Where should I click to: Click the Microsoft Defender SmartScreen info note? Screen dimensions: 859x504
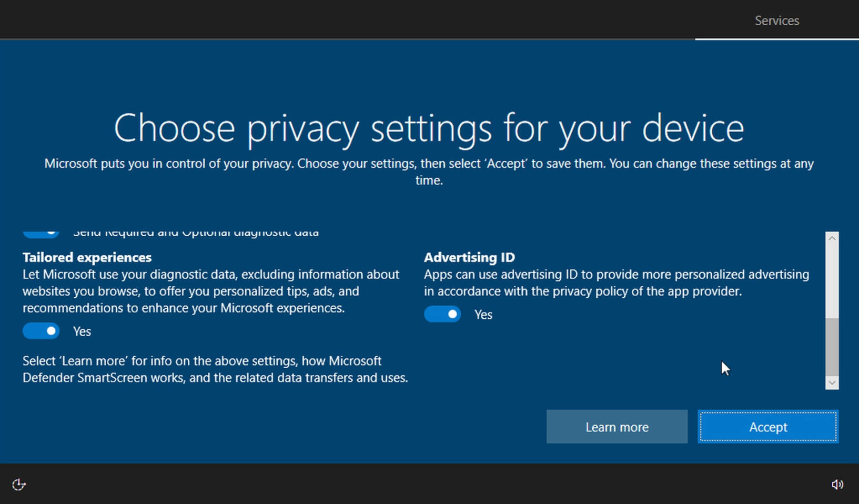pyautogui.click(x=215, y=369)
